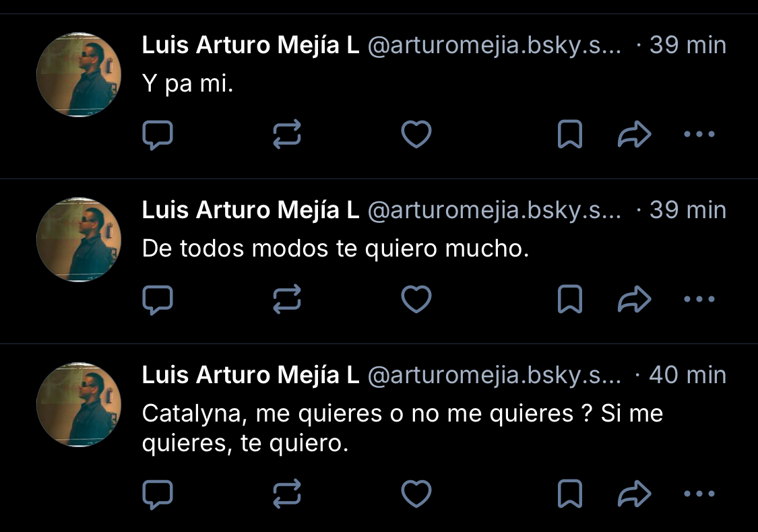Like the "Catalyna, me quieres" post

coord(416,494)
